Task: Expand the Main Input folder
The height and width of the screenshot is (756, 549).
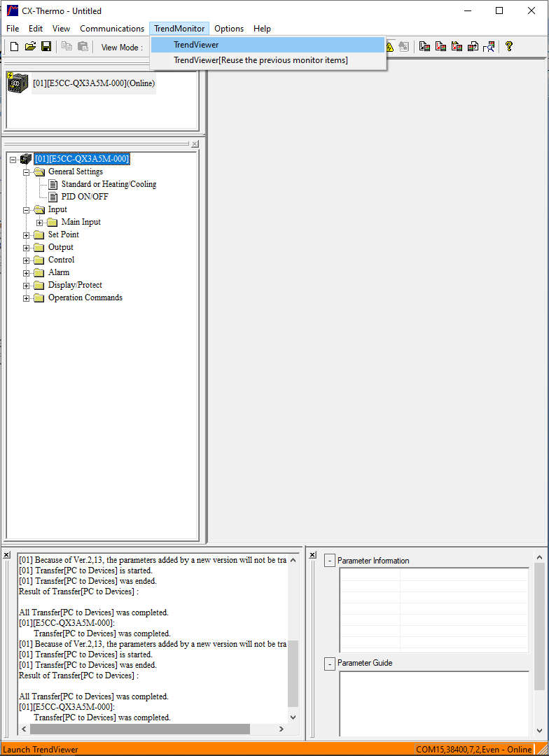Action: click(x=39, y=223)
